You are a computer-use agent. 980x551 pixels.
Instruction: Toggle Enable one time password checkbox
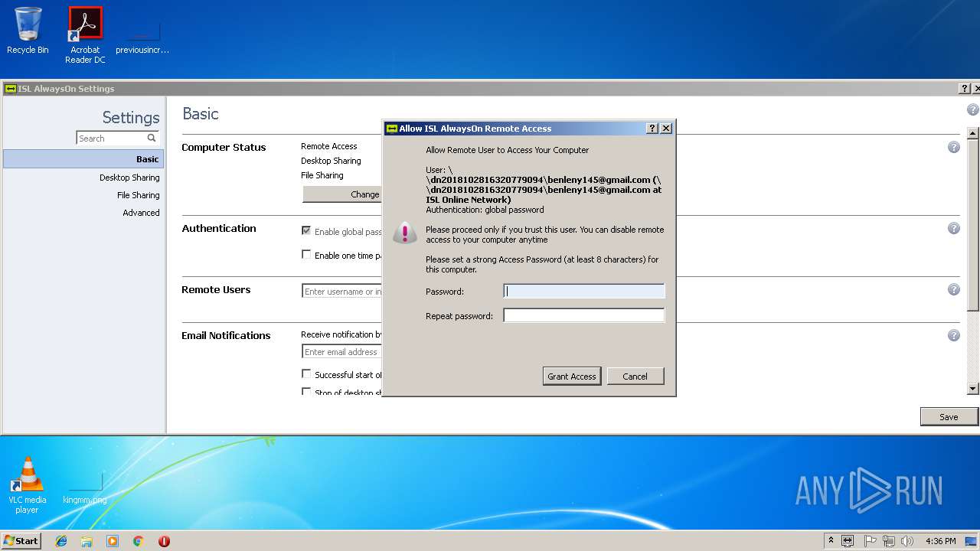[x=306, y=255]
